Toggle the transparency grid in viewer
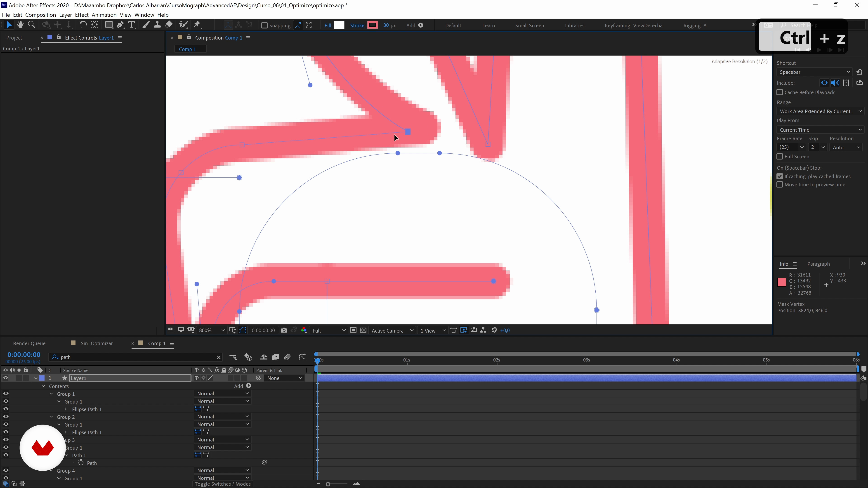This screenshot has height=488, width=868. 363,330
